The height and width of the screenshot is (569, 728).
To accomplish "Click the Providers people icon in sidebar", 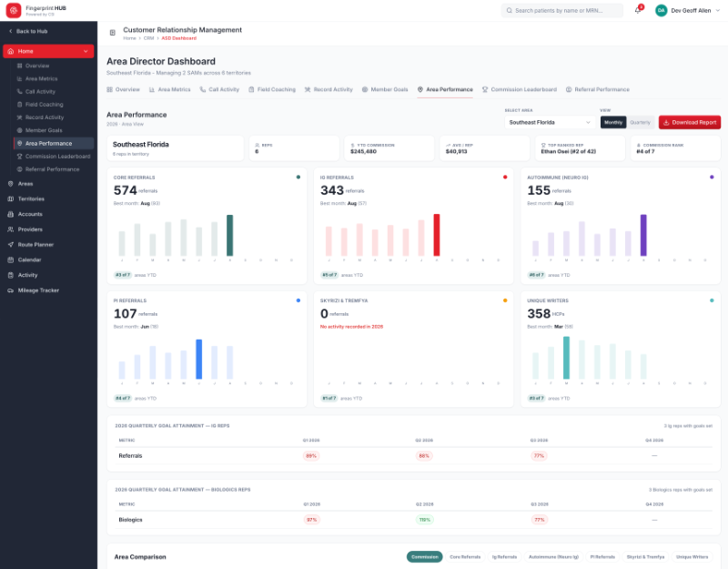I will [10, 229].
